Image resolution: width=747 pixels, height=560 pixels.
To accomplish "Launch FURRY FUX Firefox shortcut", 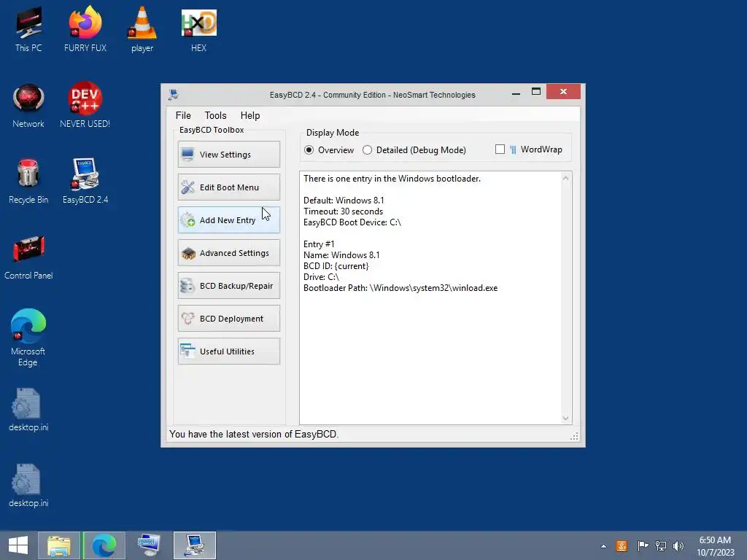I will tap(85, 29).
